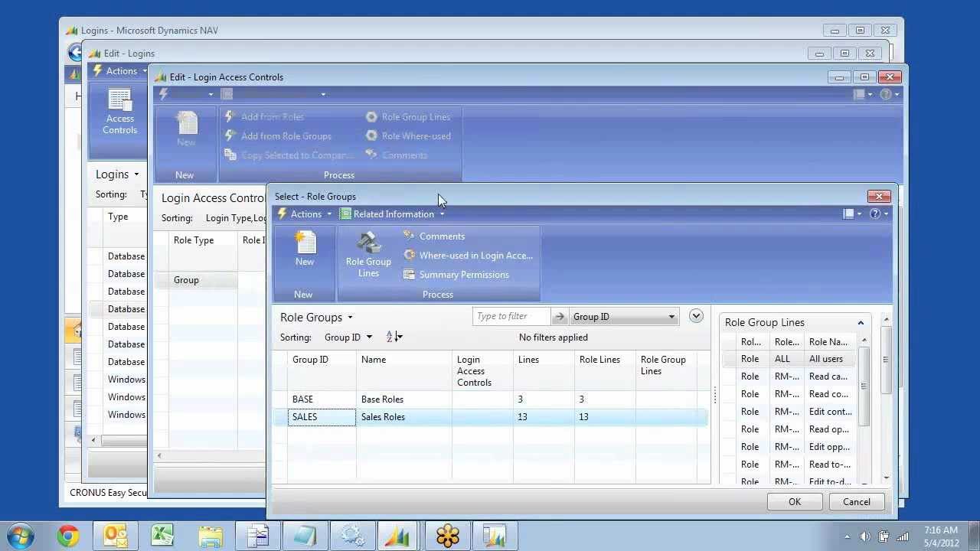Show hidden system tray icons

click(847, 536)
